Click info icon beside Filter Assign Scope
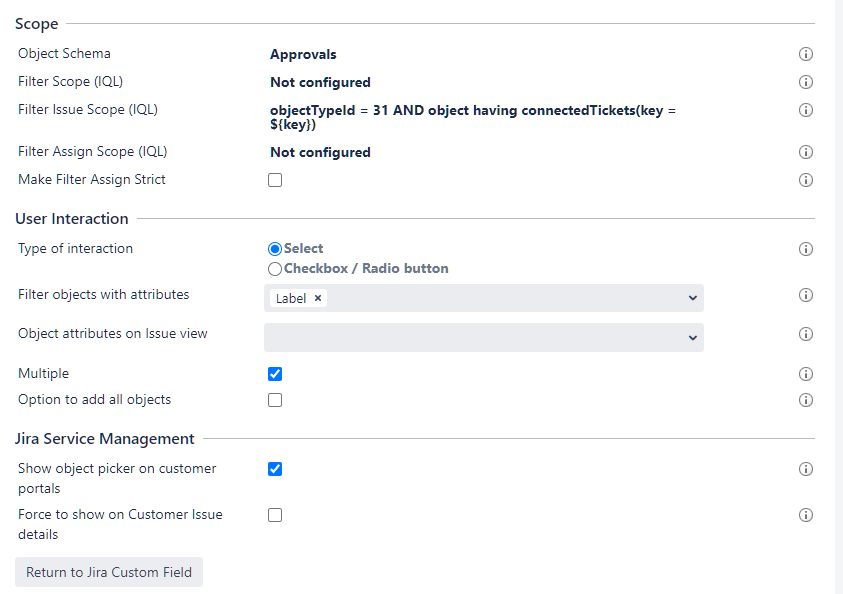Viewport: 843px width, 594px height. (805, 152)
